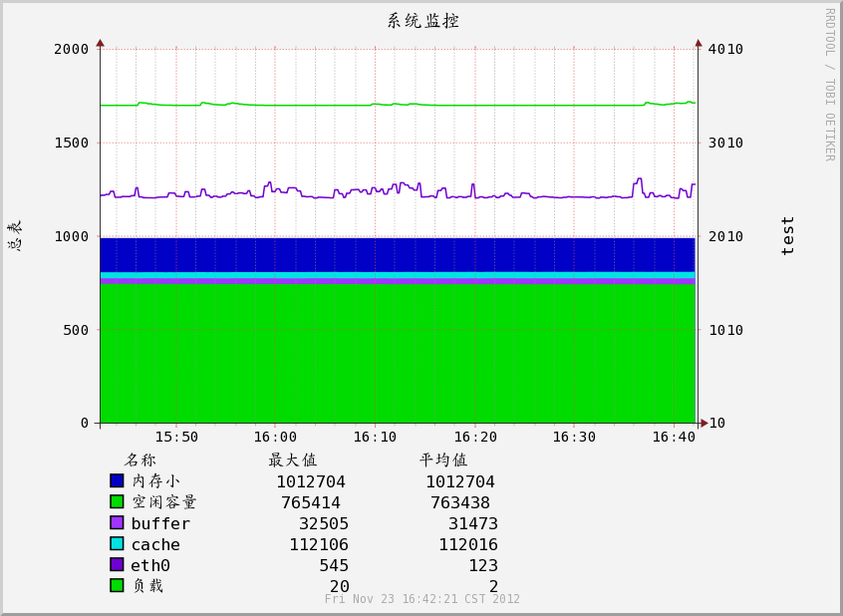Click the 1000 label on left axis

(x=71, y=236)
